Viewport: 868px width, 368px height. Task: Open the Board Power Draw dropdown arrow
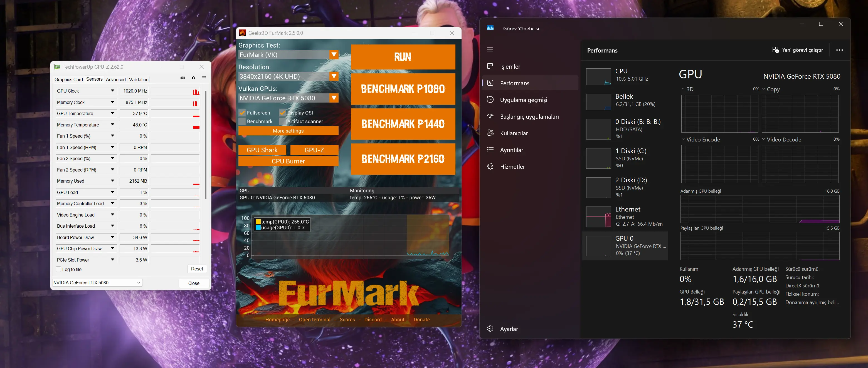pyautogui.click(x=113, y=237)
